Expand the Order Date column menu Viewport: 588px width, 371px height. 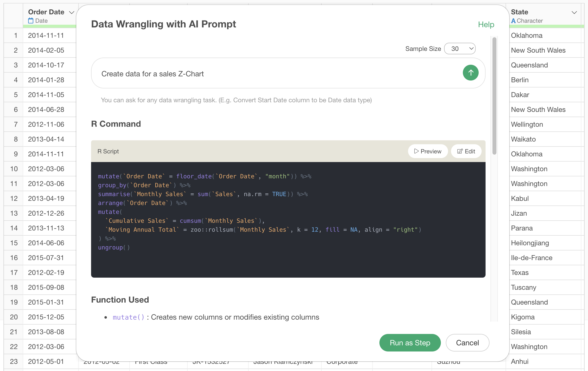coord(72,12)
